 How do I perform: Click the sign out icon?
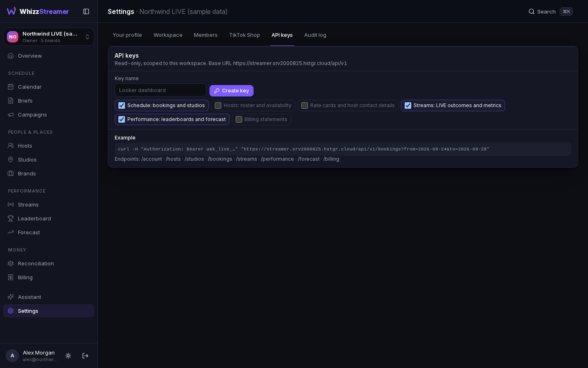tap(85, 356)
